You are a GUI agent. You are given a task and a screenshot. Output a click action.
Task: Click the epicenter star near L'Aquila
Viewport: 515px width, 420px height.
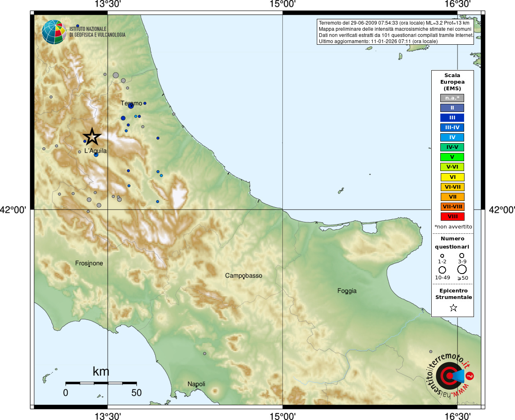click(x=92, y=137)
